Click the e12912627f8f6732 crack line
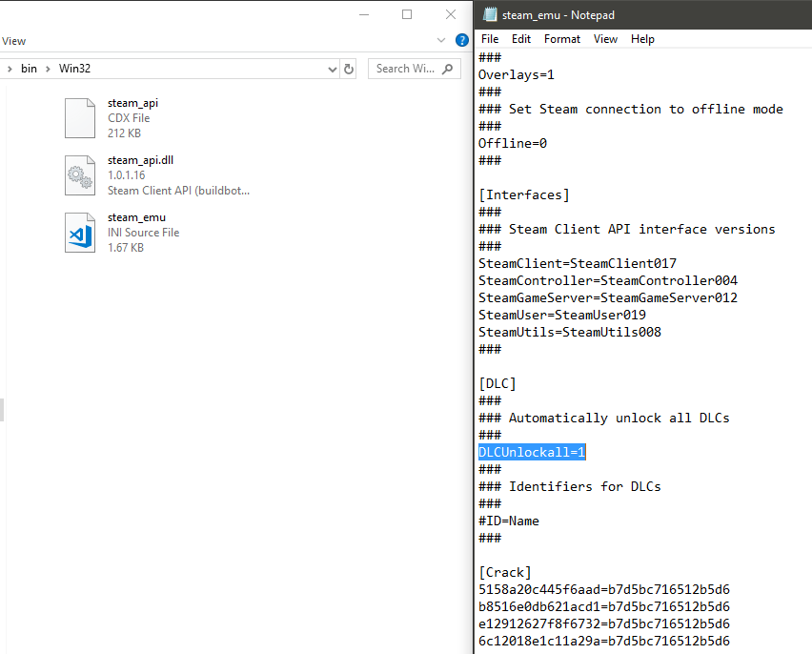The image size is (812, 654). tap(604, 623)
